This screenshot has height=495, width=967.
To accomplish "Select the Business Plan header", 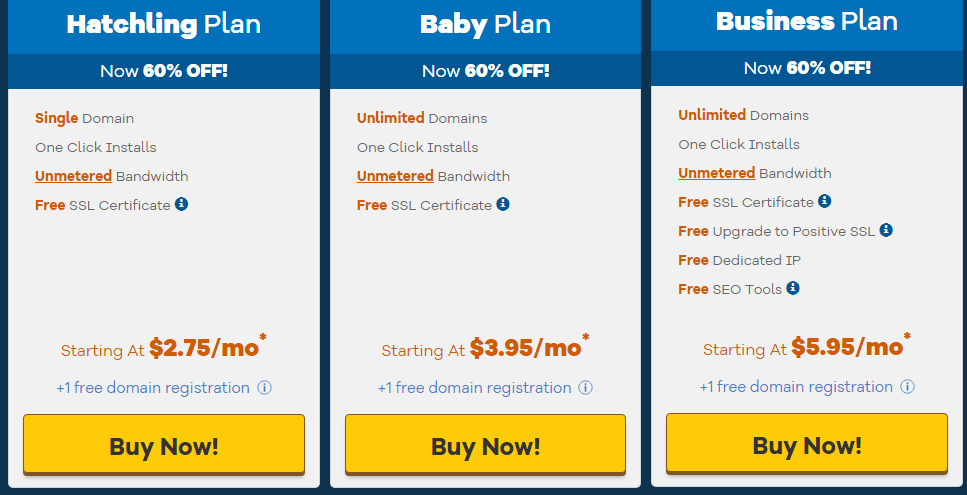I will pyautogui.click(x=807, y=23).
